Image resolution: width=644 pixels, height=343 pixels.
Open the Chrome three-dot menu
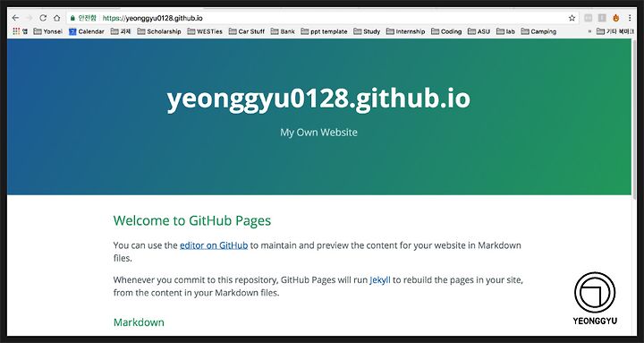click(630, 18)
